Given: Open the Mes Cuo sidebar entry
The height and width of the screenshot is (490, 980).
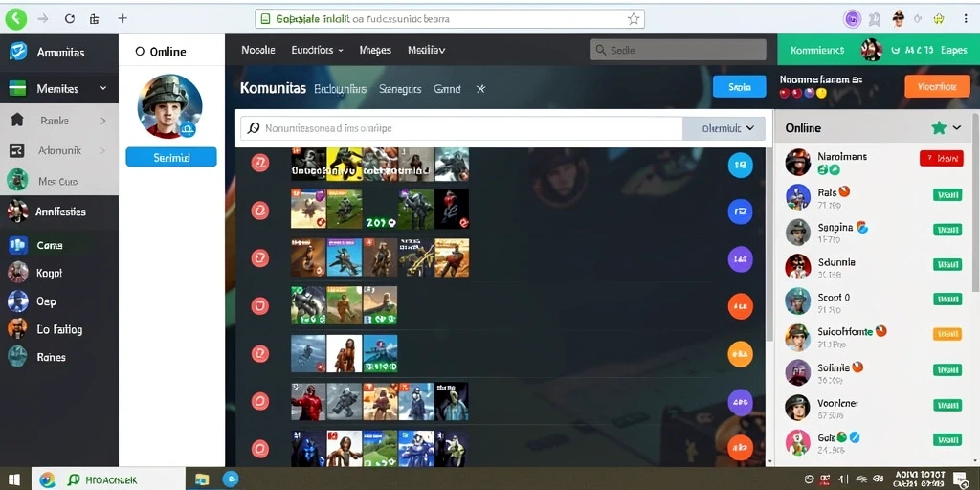Looking at the screenshot, I should tap(58, 181).
